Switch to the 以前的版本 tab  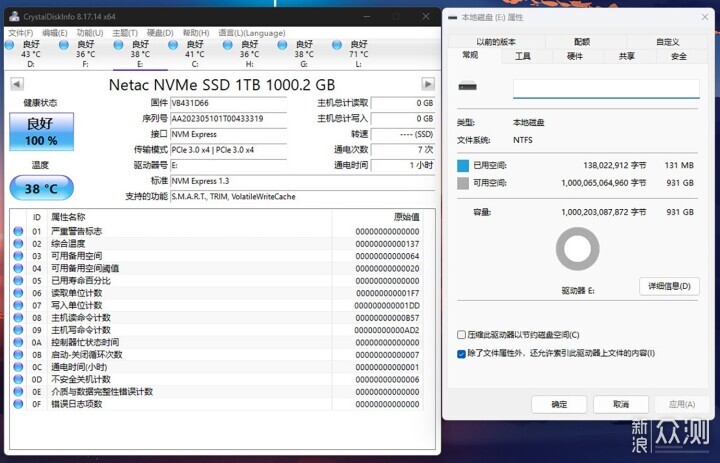[496, 42]
